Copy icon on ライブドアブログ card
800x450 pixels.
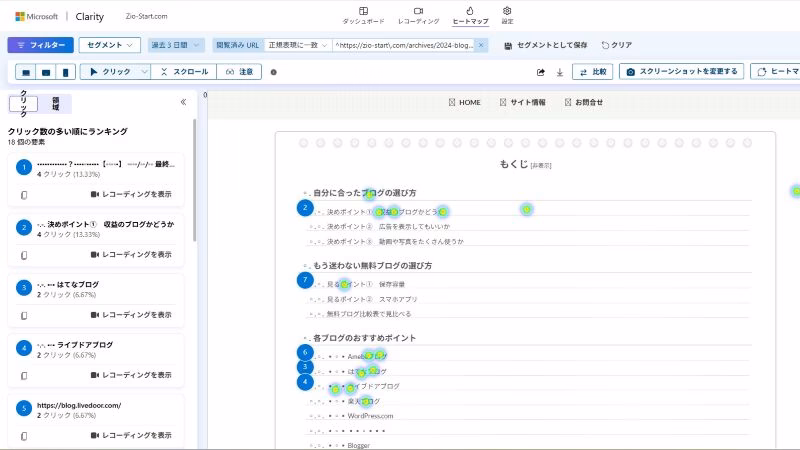[x=24, y=375]
